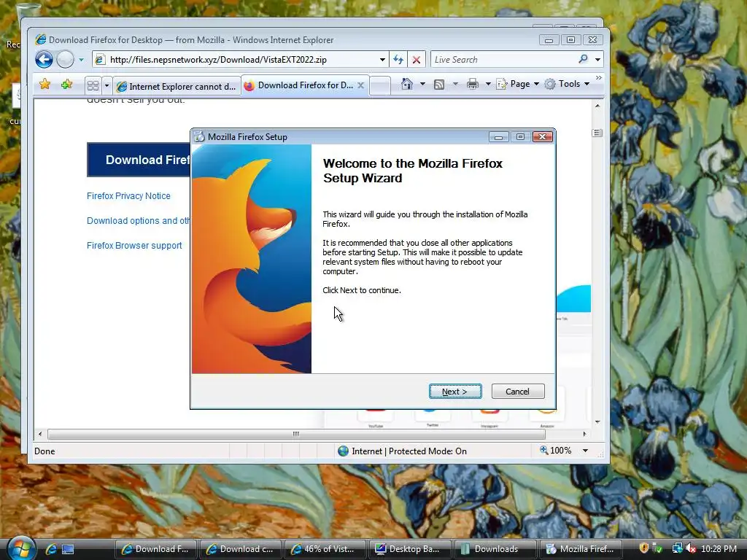
Task: Cancel the Mozilla Firefox Setup
Action: (x=517, y=392)
